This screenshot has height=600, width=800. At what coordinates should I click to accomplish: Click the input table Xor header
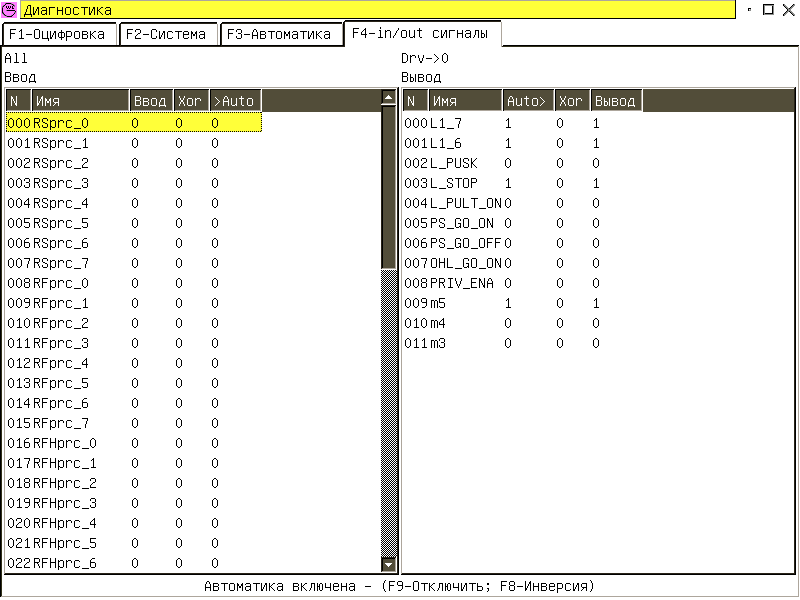point(189,101)
